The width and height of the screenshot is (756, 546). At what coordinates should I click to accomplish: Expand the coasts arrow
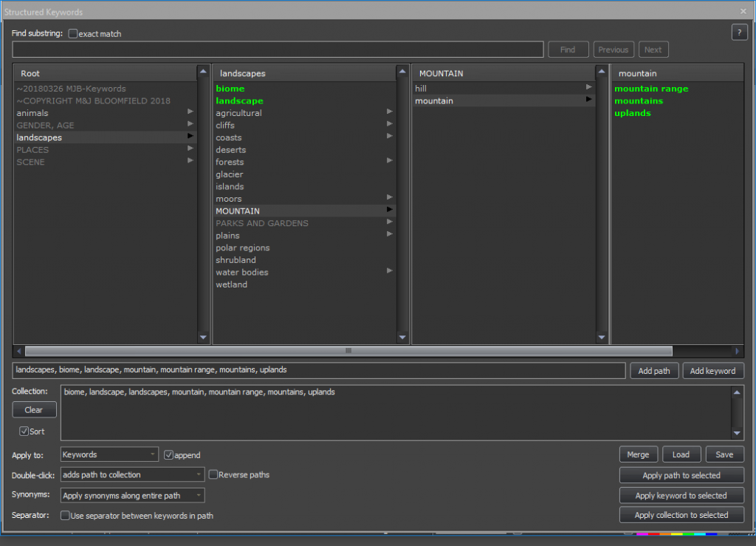[x=390, y=136]
